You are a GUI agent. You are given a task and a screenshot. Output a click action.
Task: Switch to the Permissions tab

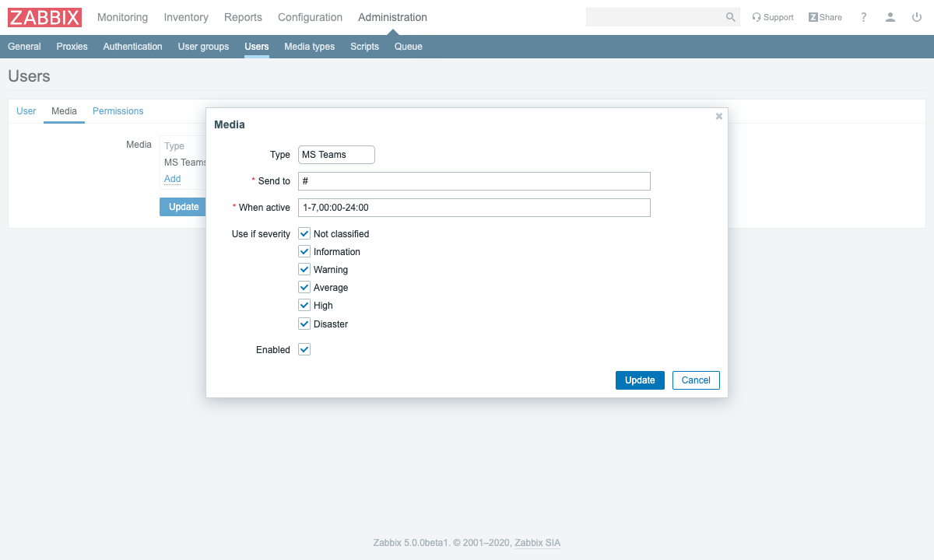[118, 111]
